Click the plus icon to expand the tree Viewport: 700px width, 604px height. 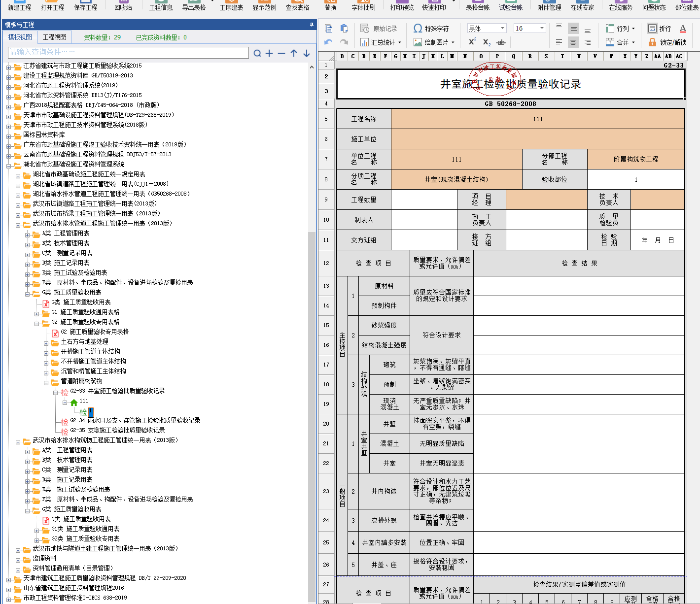point(269,53)
